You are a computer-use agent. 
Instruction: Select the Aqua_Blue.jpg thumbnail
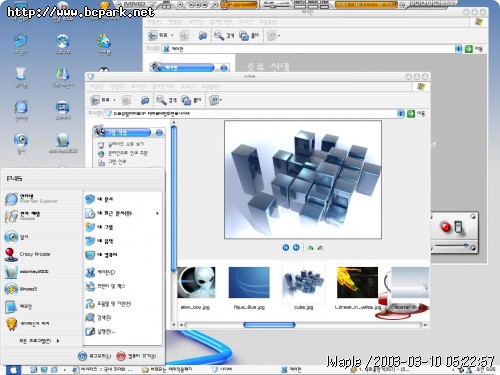(249, 283)
